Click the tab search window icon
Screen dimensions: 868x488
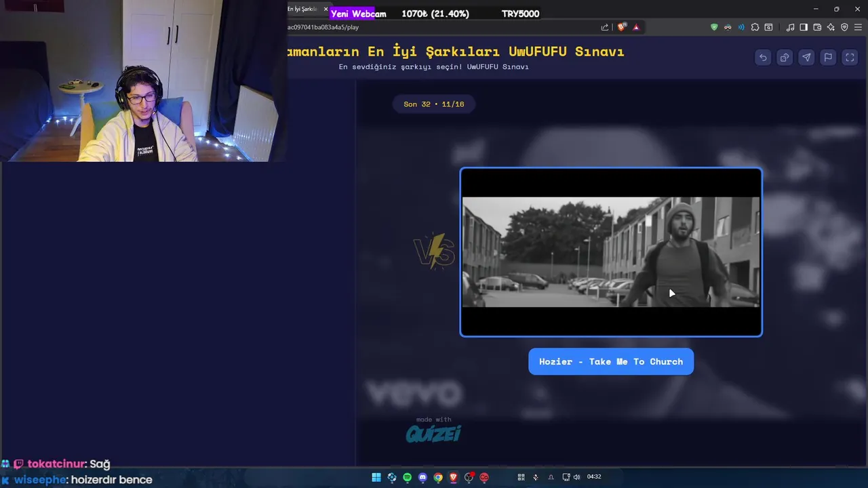pyautogui.click(x=768, y=27)
